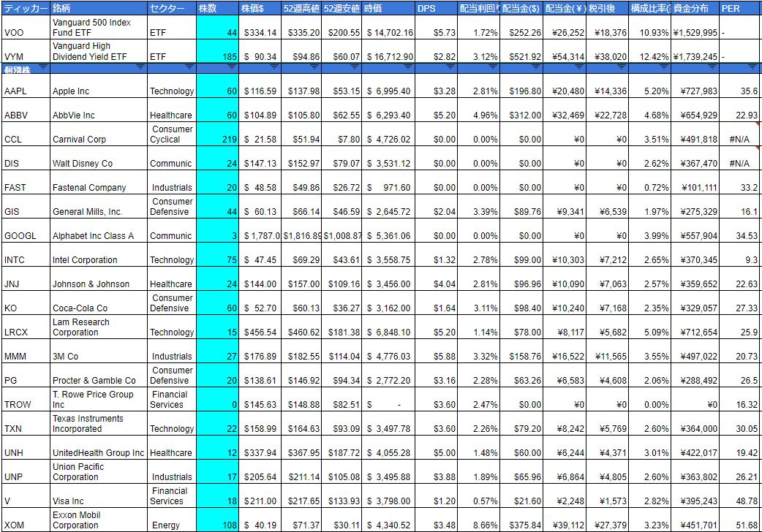
Task: Open filter icon in 構成比率 column
Action: (664, 66)
